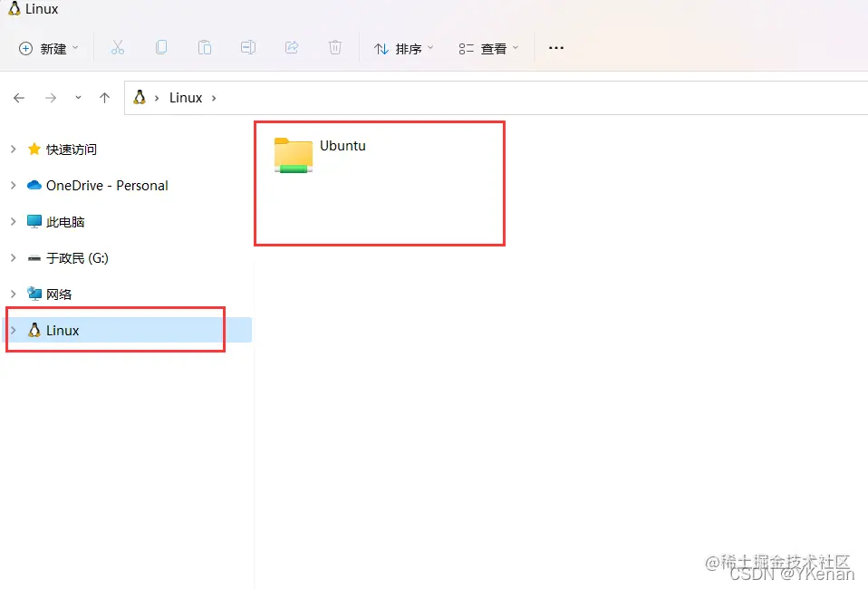Click the Rename icon in toolbar
This screenshot has width=868, height=589.
248,48
